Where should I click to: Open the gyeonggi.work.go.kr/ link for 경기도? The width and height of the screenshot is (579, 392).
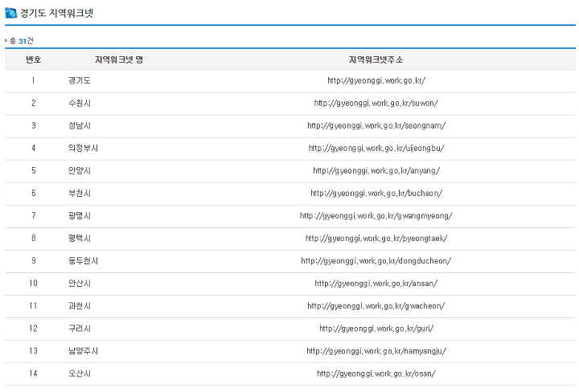point(376,80)
